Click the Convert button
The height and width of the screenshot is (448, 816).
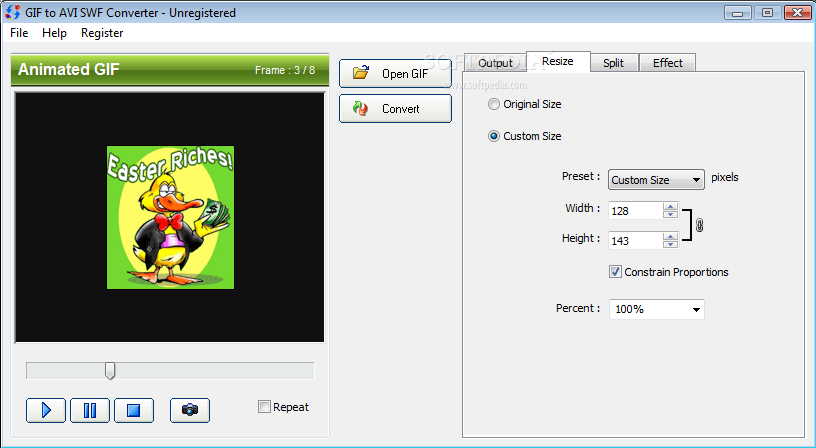point(396,108)
